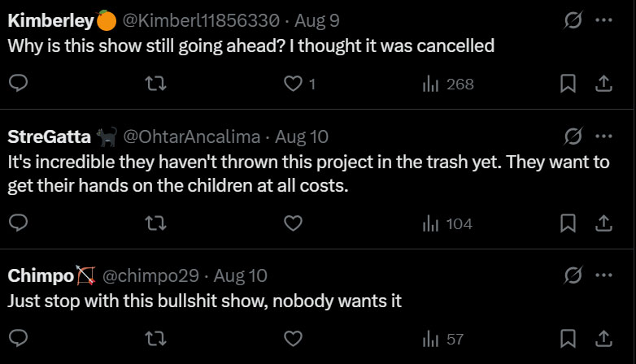Image resolution: width=636 pixels, height=364 pixels.
Task: Open StreGatta's profile via display name
Action: [x=49, y=136]
